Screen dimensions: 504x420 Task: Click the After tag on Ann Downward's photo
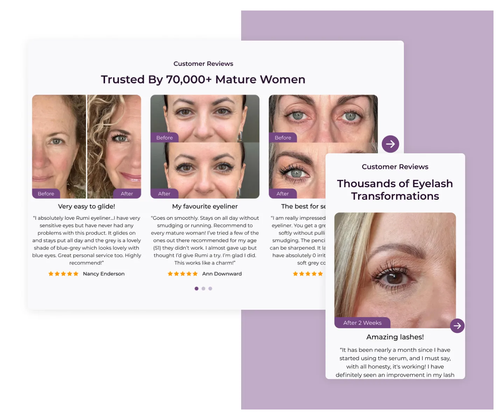click(164, 194)
